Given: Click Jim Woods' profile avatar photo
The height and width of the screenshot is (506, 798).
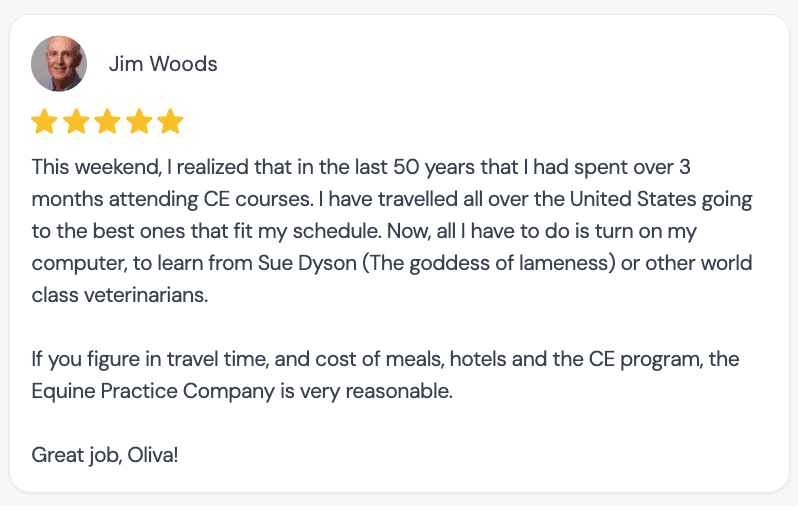Looking at the screenshot, I should pos(59,64).
